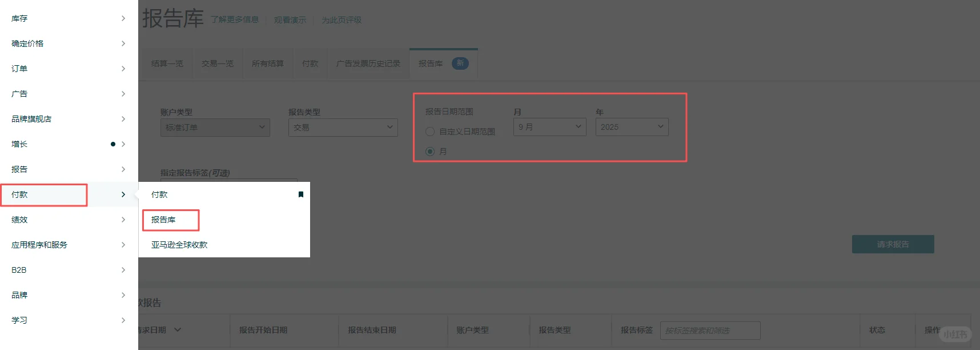Open the year dropdown showing 2025

[632, 127]
